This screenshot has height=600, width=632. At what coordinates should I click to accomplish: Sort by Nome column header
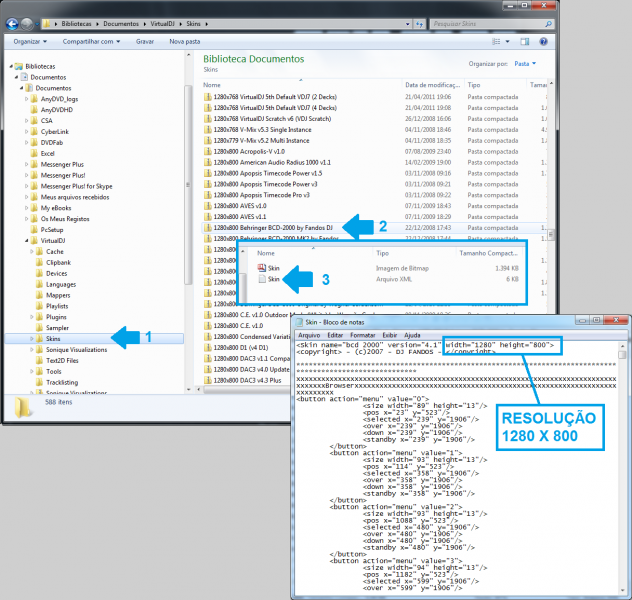(x=301, y=85)
